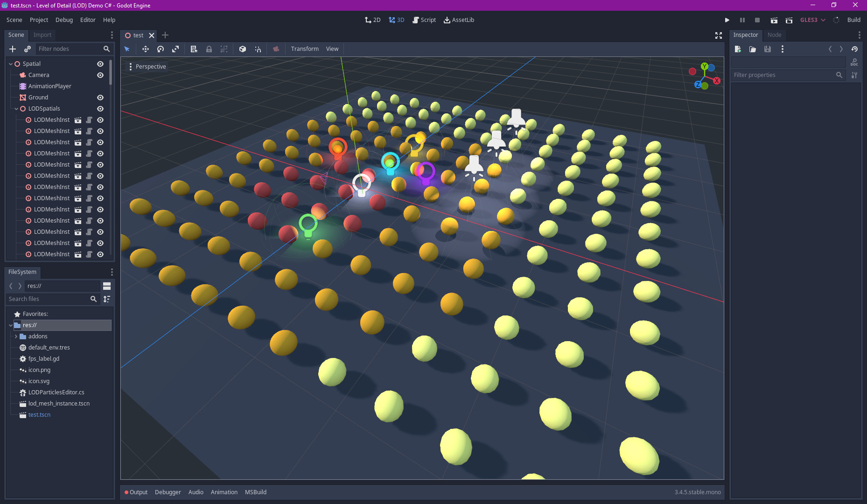Image resolution: width=867 pixels, height=504 pixels.
Task: Load an existing resource in Inspector
Action: point(753,49)
